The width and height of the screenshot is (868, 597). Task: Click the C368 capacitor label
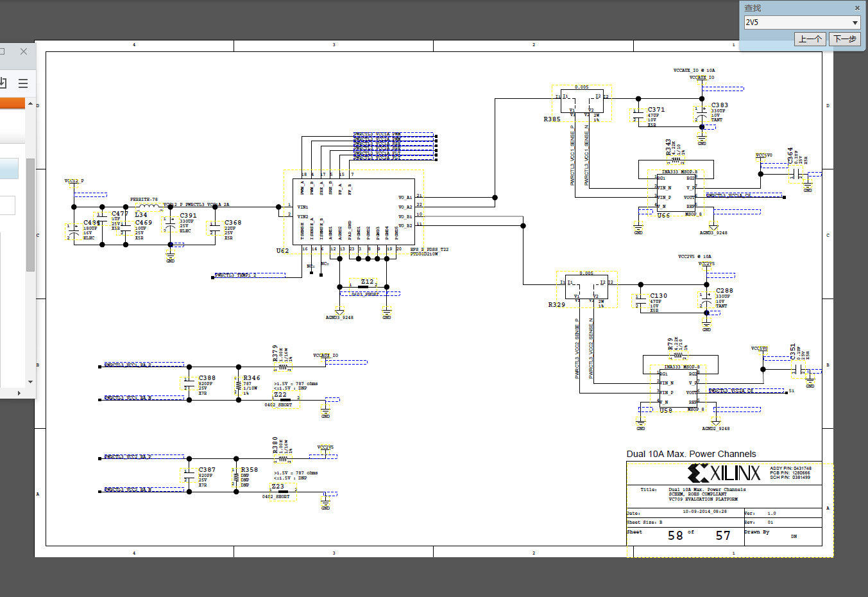click(x=233, y=223)
